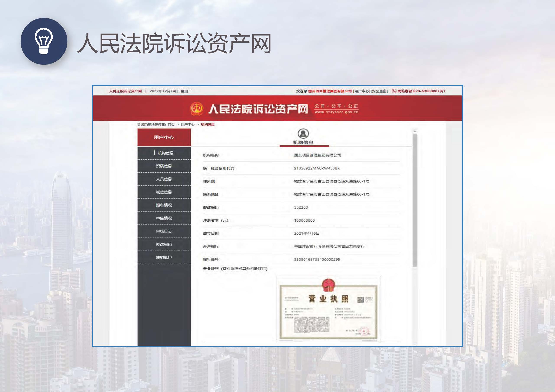Open 中签情况 in the sidebar menu
555x392 pixels.
click(x=164, y=218)
